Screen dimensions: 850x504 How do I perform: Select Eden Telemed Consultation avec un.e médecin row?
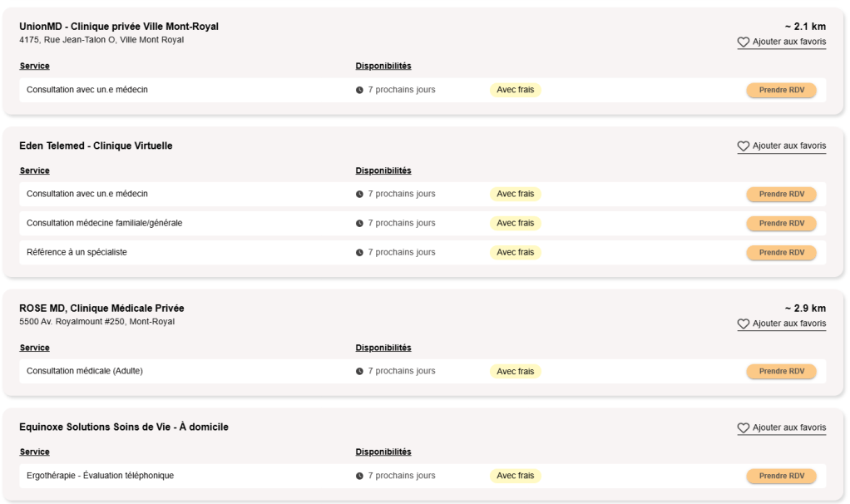coord(87,194)
